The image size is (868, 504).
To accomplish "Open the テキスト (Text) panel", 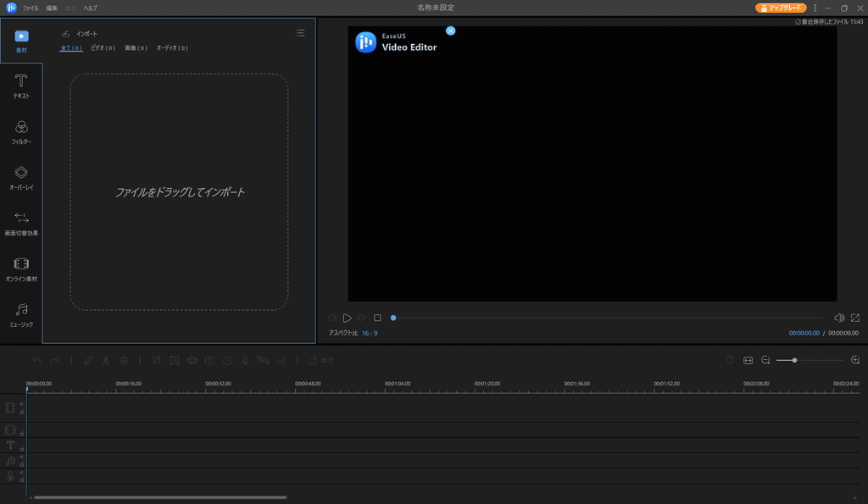I will [x=21, y=86].
